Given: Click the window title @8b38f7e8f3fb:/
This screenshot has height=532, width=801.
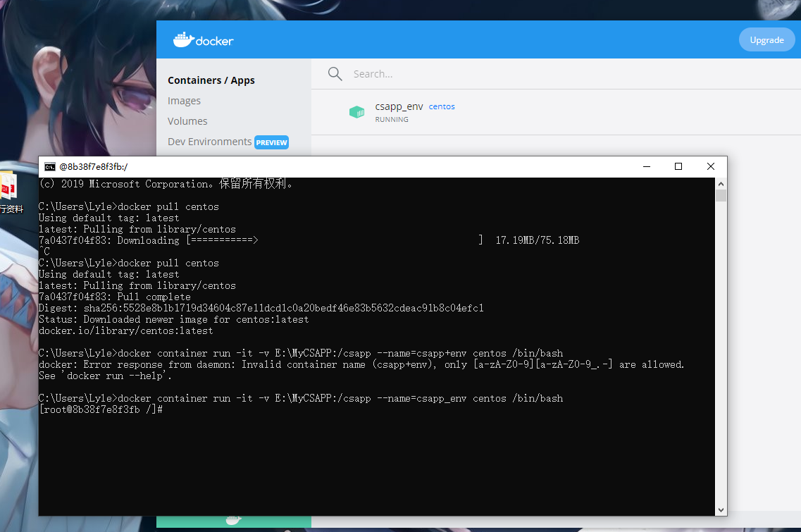Looking at the screenshot, I should pos(94,166).
